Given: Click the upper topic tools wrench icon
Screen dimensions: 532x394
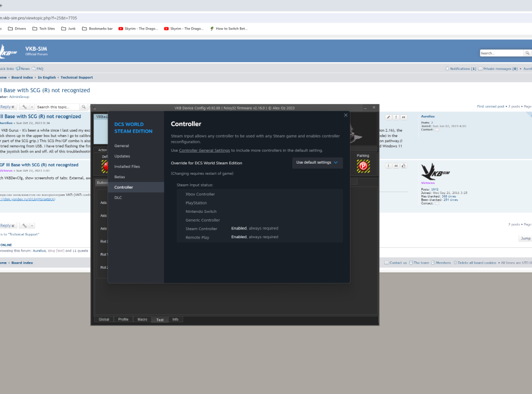Looking at the screenshot, I should [x=25, y=107].
